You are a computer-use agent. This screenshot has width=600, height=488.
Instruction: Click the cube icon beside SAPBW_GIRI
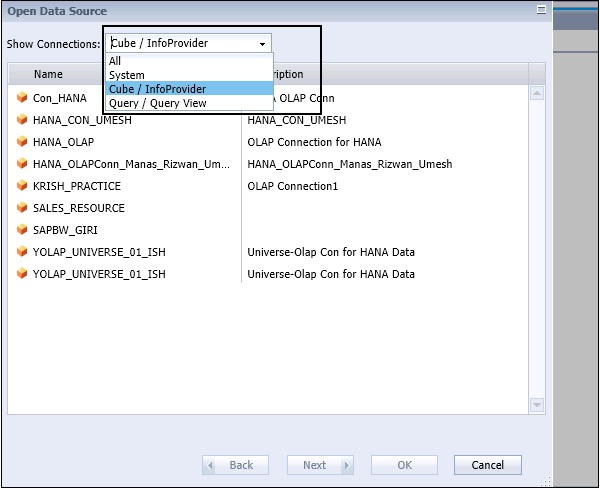(22, 230)
